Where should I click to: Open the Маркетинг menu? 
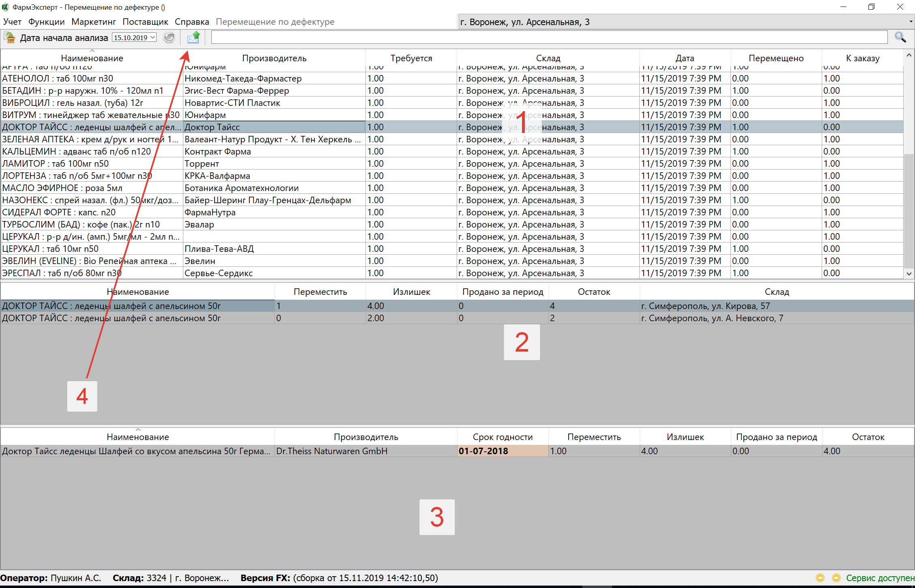pos(93,22)
